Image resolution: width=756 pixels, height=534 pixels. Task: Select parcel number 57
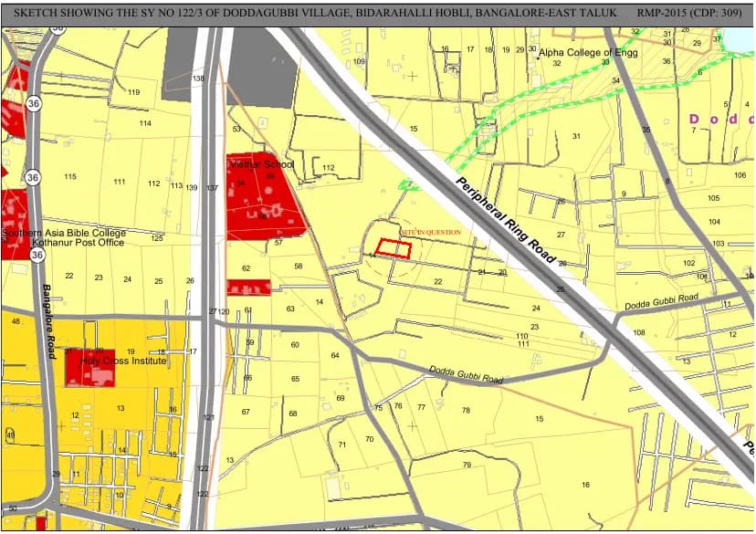[x=278, y=243]
